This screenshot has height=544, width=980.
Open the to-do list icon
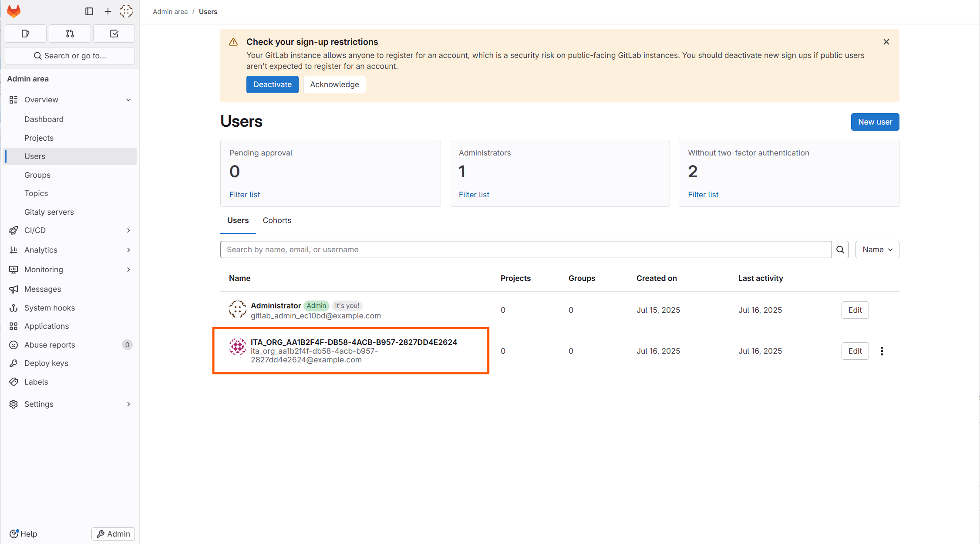114,34
